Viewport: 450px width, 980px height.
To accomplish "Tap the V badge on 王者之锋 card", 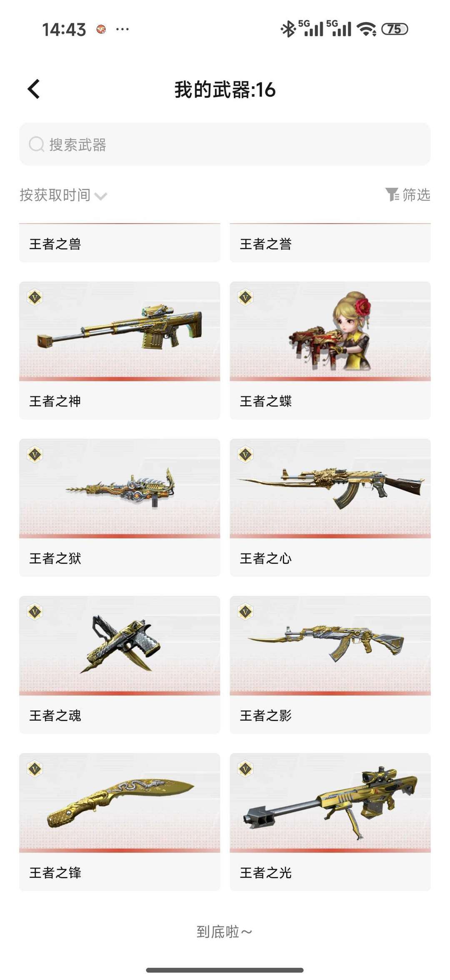I will 35,769.
